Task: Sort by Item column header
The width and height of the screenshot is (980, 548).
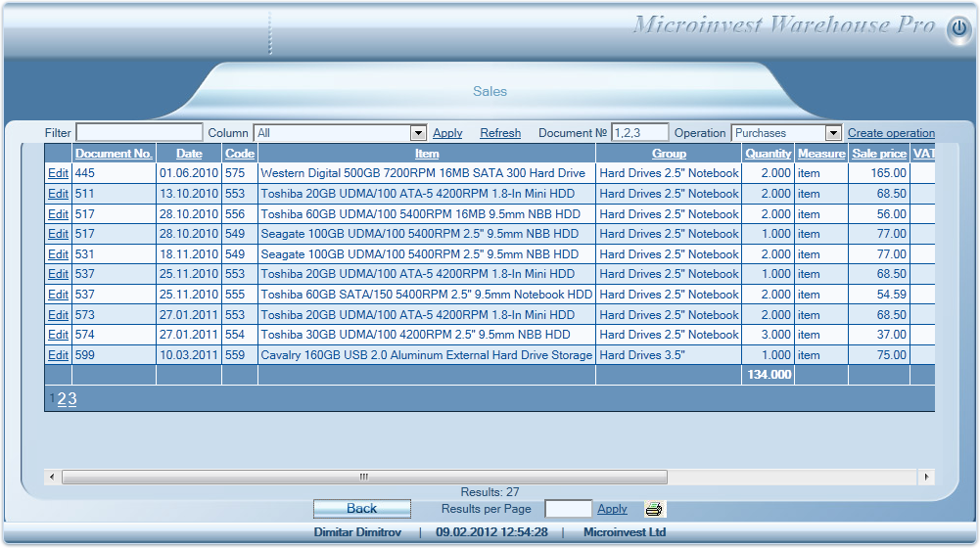Action: click(427, 154)
